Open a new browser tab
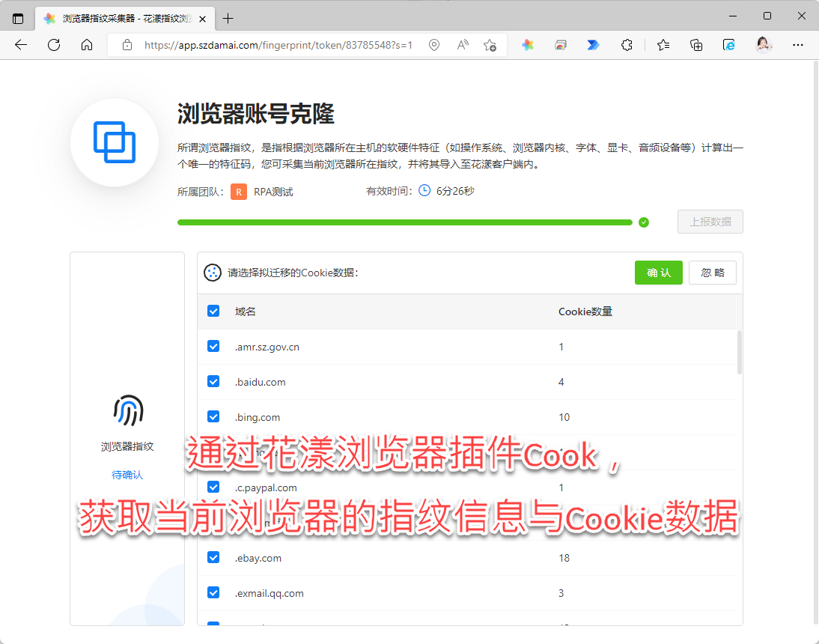This screenshot has width=819, height=644. tap(228, 19)
